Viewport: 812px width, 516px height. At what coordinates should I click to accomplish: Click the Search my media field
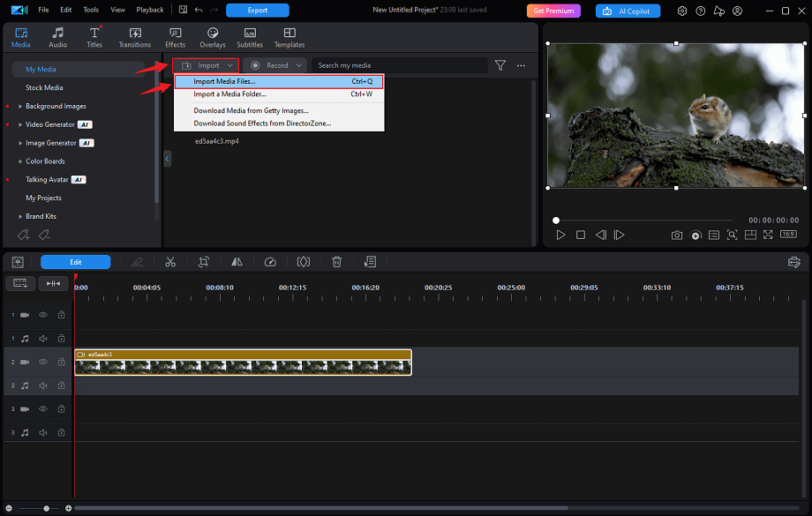[x=397, y=65]
